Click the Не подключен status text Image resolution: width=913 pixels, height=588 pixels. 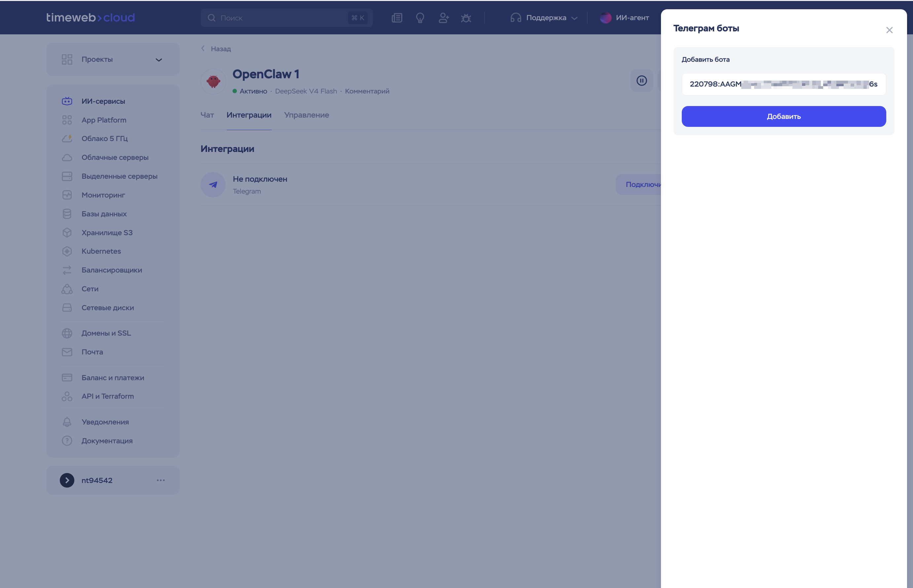point(260,179)
